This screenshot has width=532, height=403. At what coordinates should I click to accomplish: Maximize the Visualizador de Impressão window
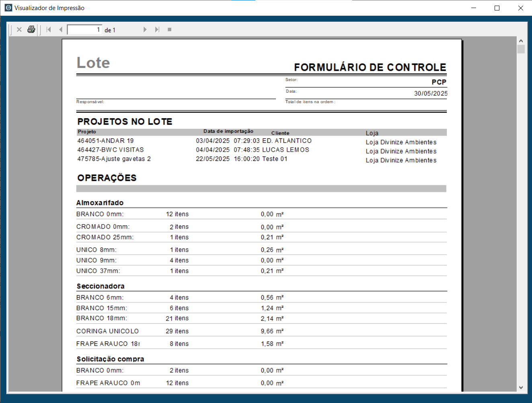[497, 8]
